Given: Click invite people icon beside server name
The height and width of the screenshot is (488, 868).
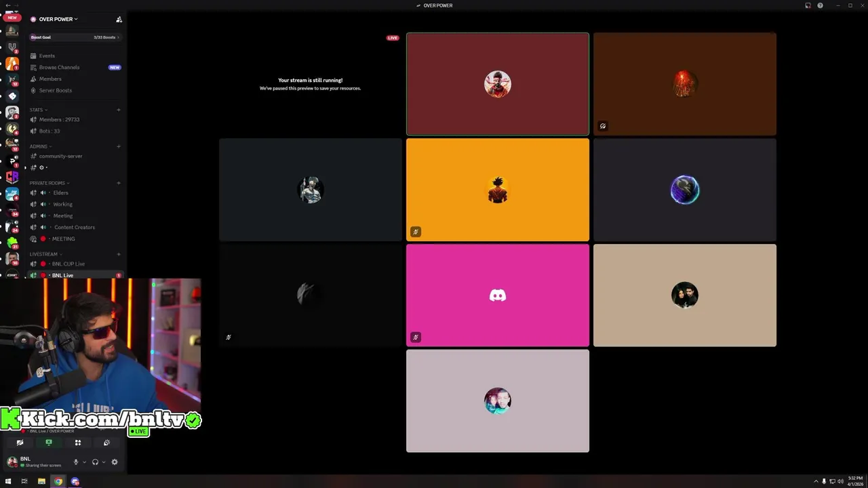Looking at the screenshot, I should tap(119, 19).
